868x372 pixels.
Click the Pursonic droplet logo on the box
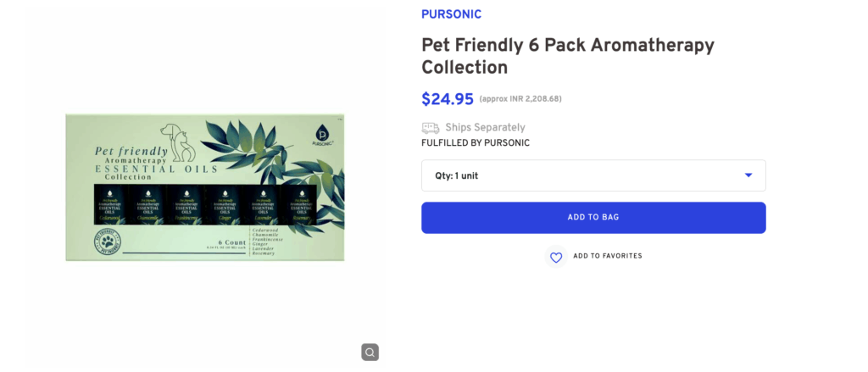point(322,133)
